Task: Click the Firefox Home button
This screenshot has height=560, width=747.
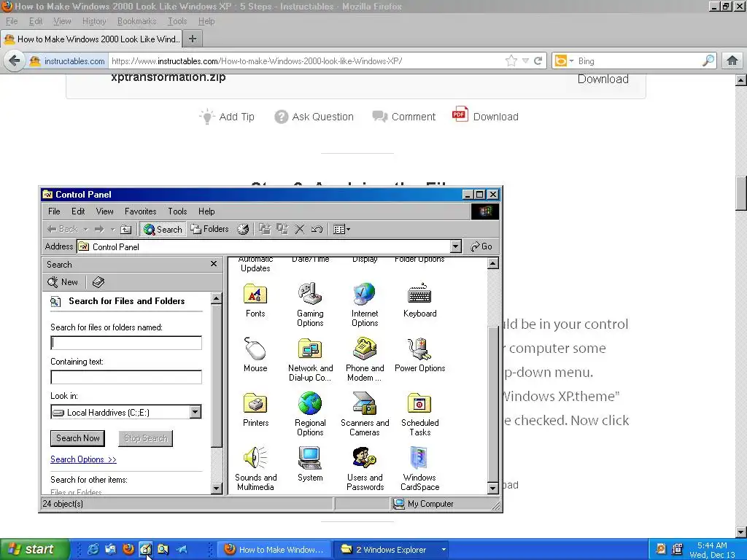Action: (x=732, y=61)
